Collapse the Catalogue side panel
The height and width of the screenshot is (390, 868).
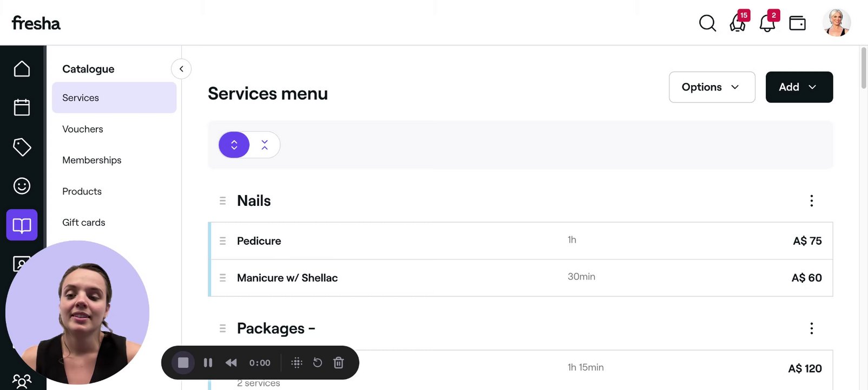[181, 69]
